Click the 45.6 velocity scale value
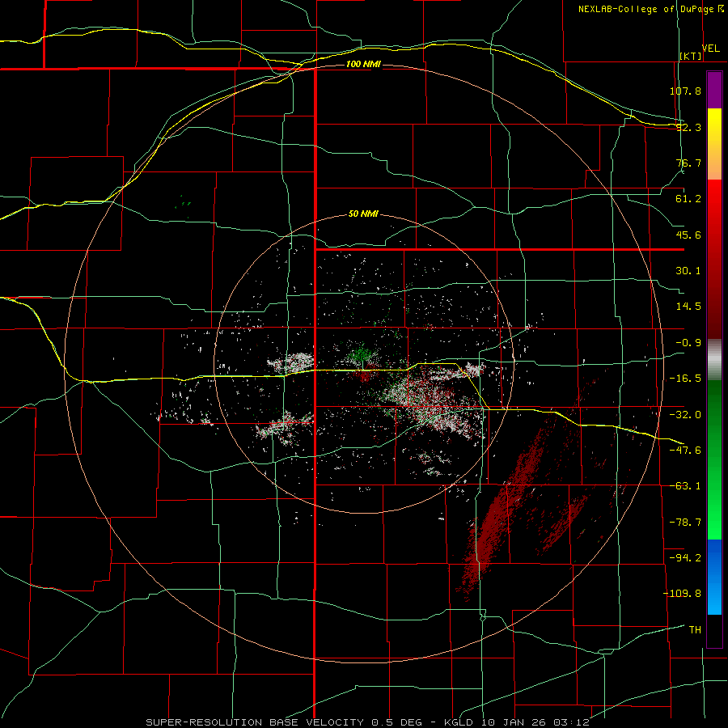 688,235
